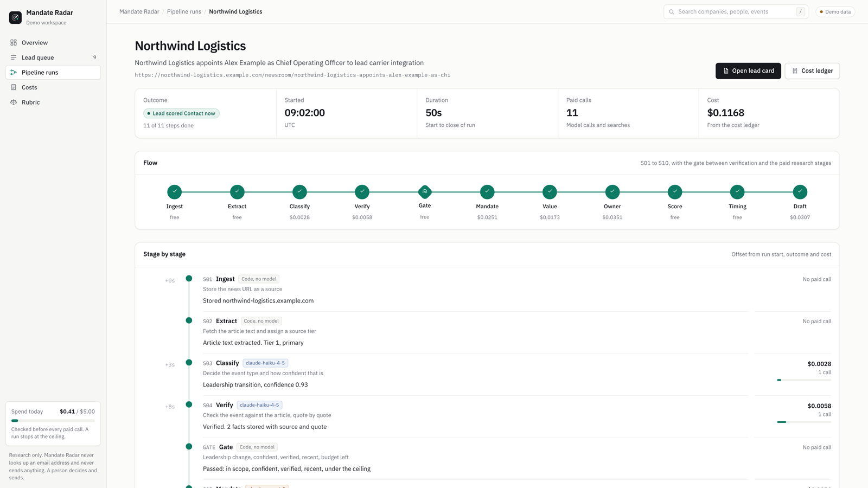Click the Overview grid icon

coord(14,42)
